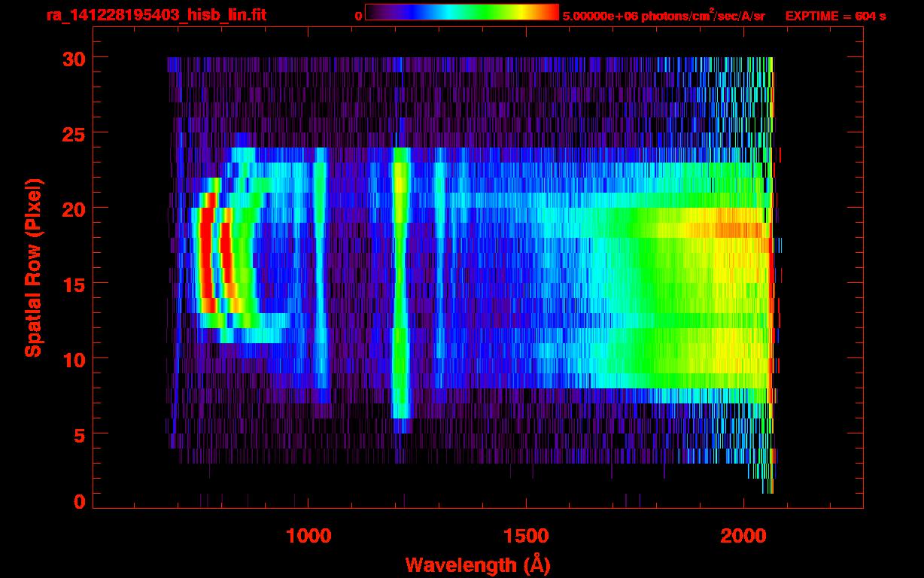Click the rainbow color scale bar
Image resolution: width=924 pixels, height=578 pixels.
click(x=462, y=12)
